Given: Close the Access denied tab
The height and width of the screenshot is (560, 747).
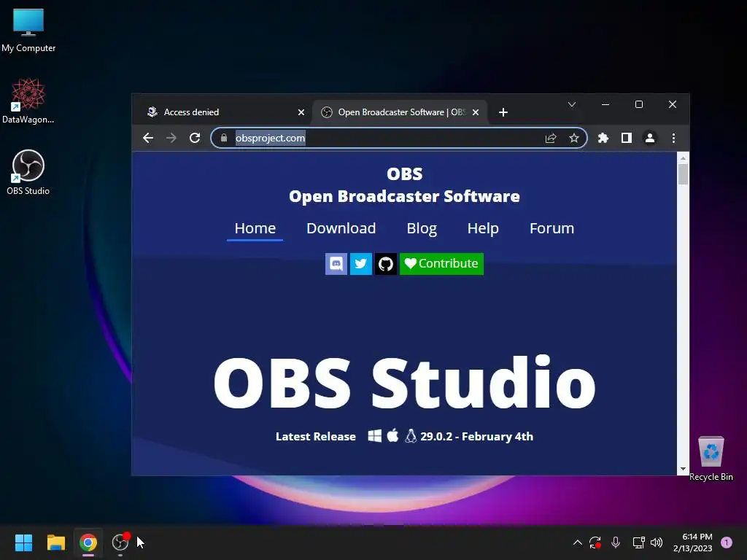Looking at the screenshot, I should click(x=301, y=112).
